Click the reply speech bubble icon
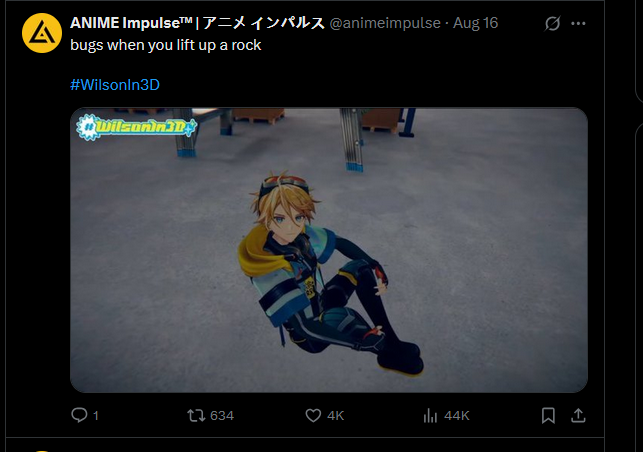 79,415
